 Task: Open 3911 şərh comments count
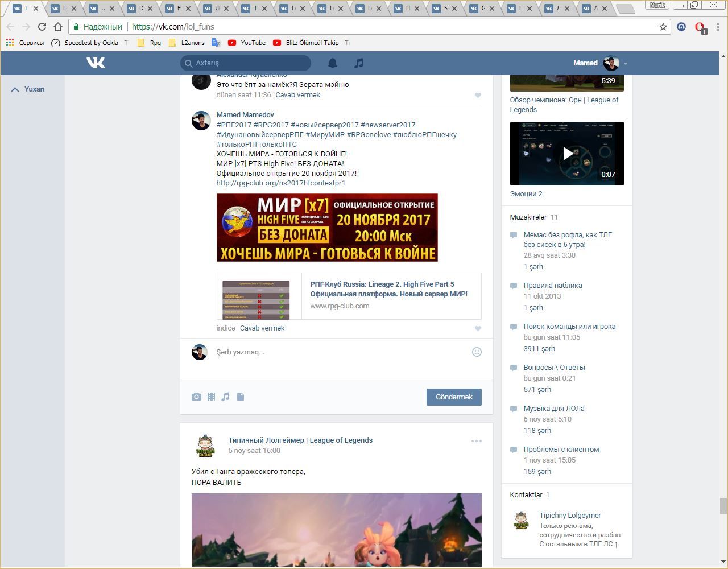(x=539, y=349)
